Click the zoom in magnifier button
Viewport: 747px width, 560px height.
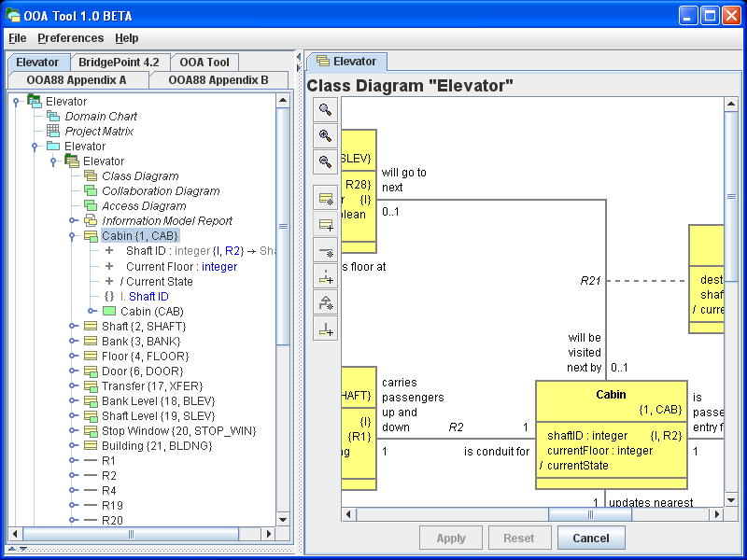(325, 135)
